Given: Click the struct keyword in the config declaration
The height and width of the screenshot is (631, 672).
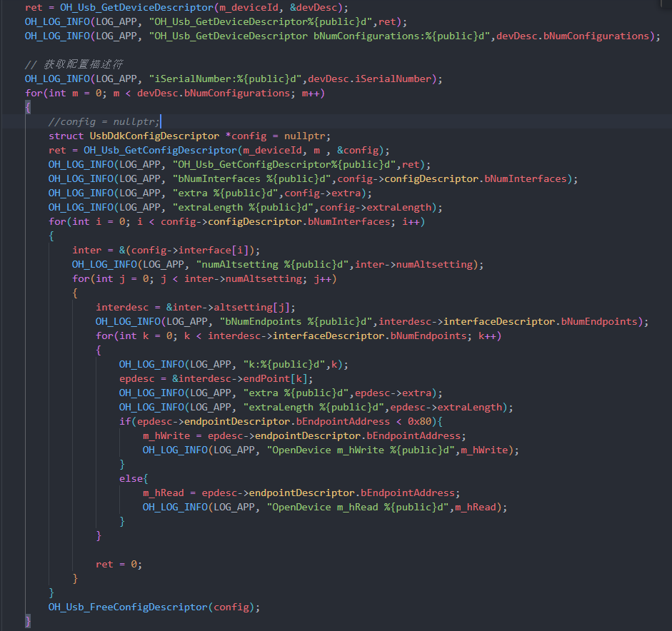Looking at the screenshot, I should click(66, 136).
